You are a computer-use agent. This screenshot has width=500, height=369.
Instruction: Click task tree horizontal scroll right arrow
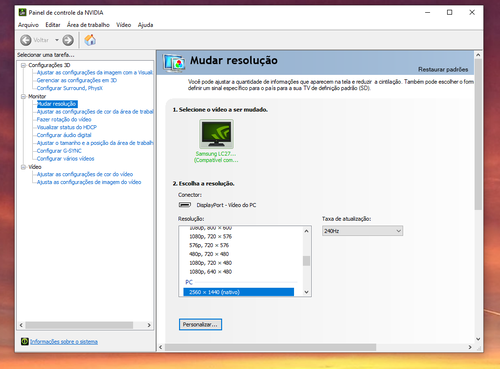[149, 325]
